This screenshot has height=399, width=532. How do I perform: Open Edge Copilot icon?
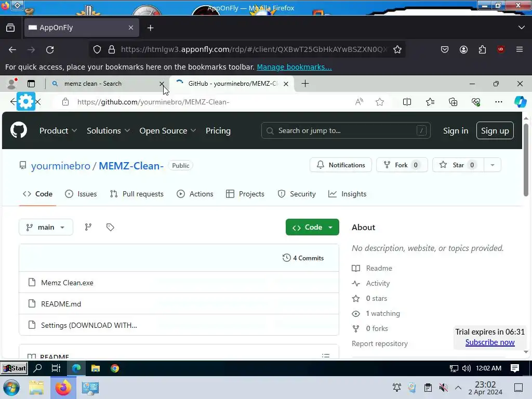[x=520, y=102]
